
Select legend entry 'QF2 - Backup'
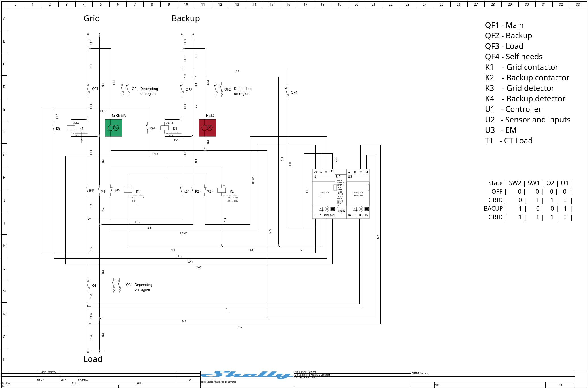point(508,35)
